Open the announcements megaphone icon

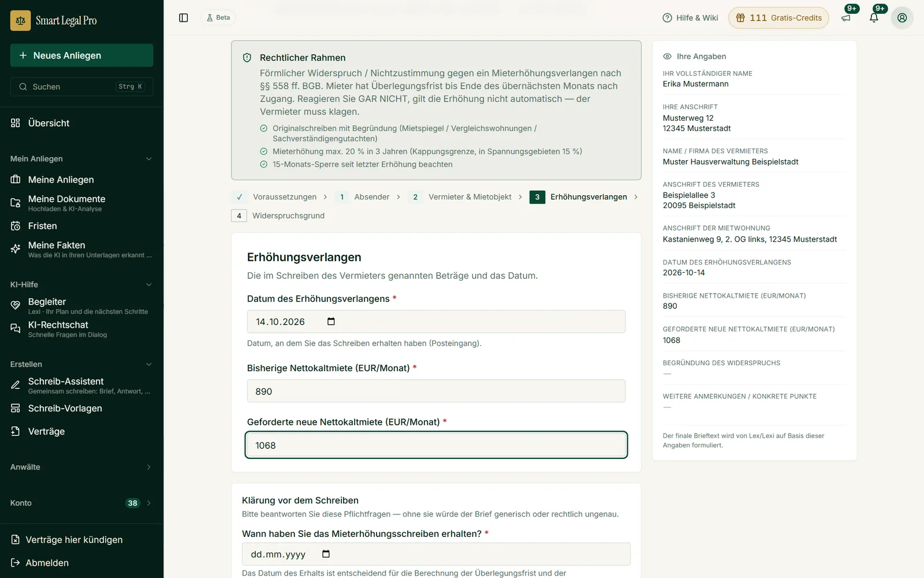point(846,18)
